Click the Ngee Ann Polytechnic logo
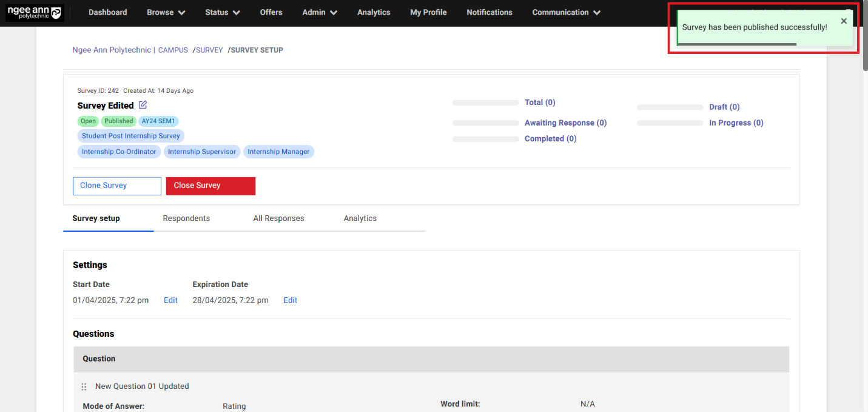 (35, 13)
